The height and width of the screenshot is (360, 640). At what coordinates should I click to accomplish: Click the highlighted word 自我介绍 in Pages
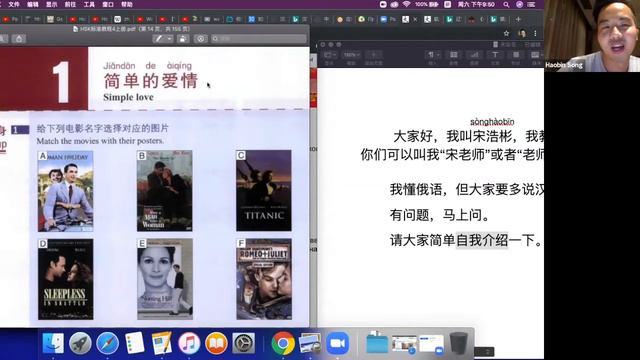(x=482, y=240)
